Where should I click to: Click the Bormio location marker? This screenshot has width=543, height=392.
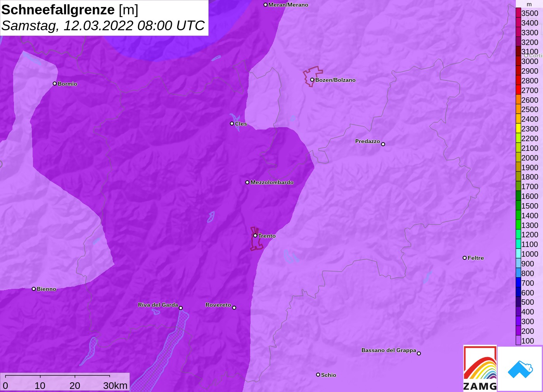[55, 83]
